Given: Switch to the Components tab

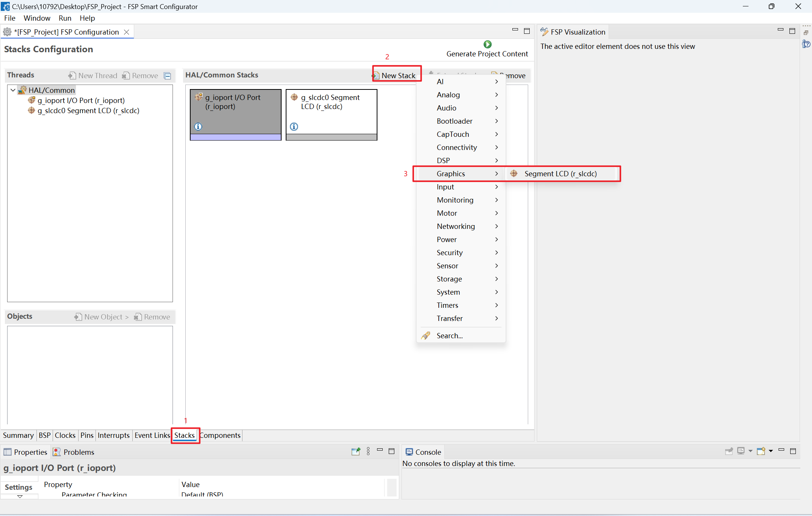Looking at the screenshot, I should (220, 435).
